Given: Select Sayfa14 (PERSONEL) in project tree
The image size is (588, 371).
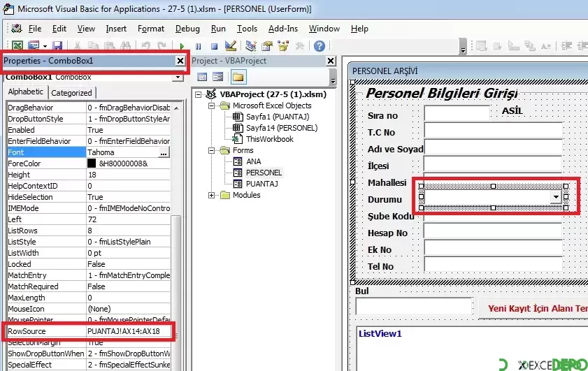Looking at the screenshot, I should point(282,128).
